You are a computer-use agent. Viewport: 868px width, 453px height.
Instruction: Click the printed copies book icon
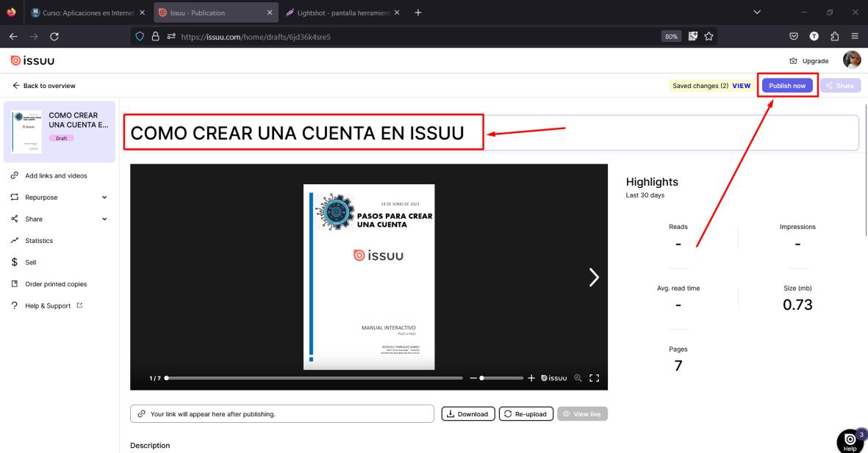tap(15, 283)
